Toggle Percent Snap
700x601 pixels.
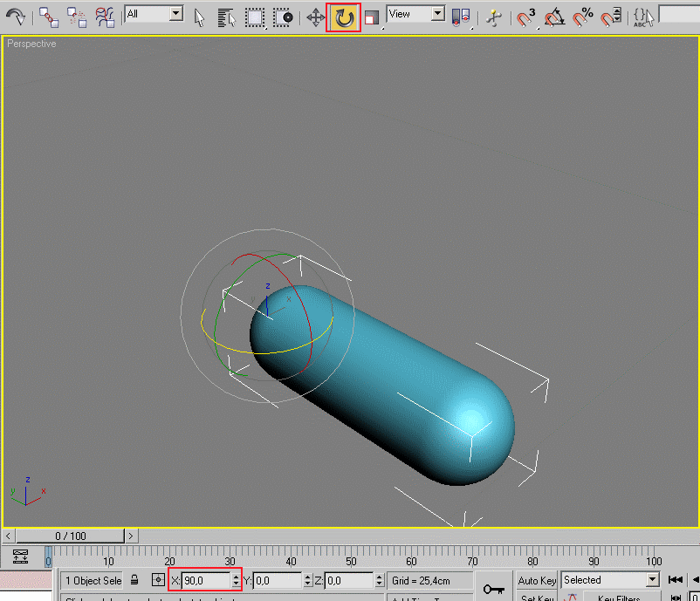[582, 17]
